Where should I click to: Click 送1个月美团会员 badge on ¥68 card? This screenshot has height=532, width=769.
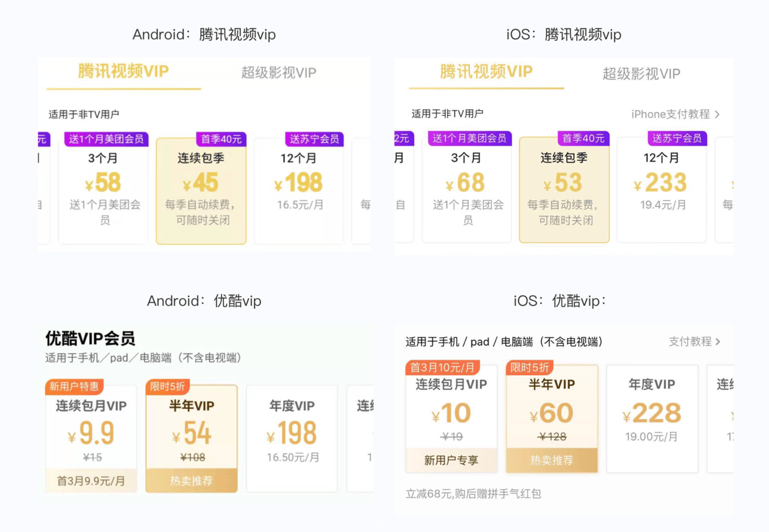pos(469,138)
